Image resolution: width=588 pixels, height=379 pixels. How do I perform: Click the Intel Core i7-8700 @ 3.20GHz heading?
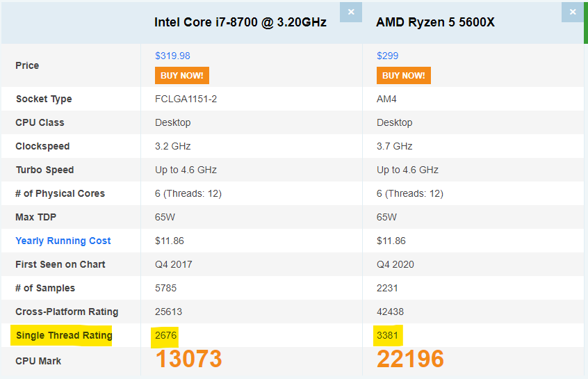(240, 22)
